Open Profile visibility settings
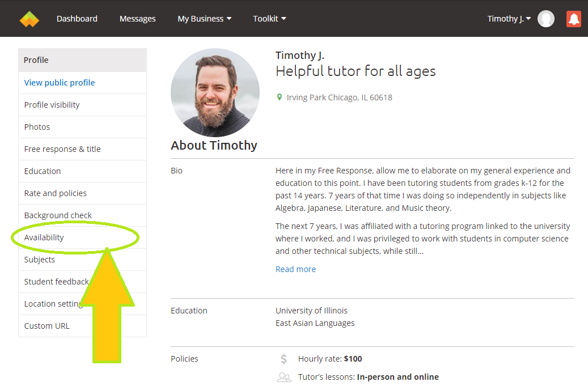This screenshot has width=588, height=386. [52, 105]
